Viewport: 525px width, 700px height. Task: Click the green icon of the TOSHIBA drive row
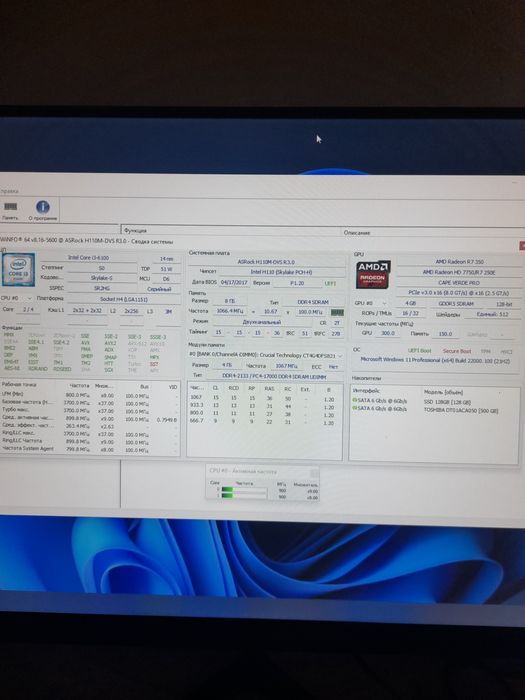354,408
